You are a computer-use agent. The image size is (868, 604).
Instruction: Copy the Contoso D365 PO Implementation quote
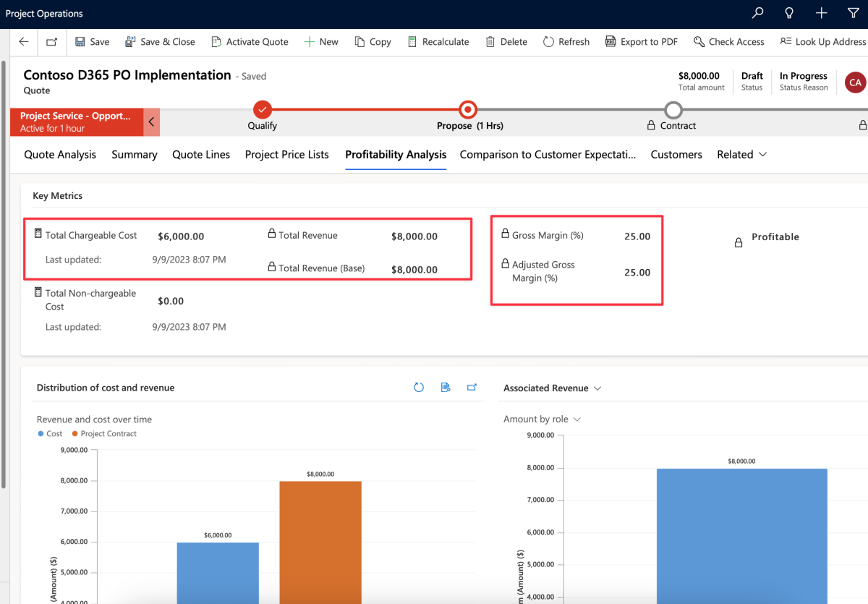373,42
